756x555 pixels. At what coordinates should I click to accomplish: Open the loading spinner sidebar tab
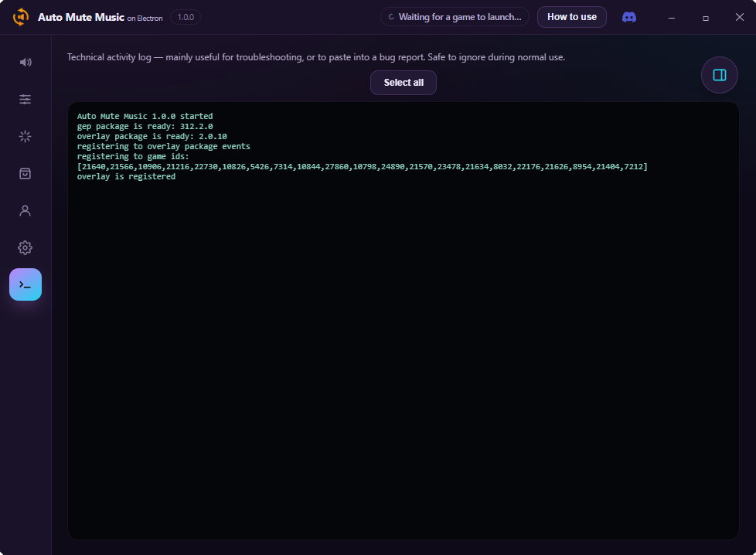pos(25,137)
